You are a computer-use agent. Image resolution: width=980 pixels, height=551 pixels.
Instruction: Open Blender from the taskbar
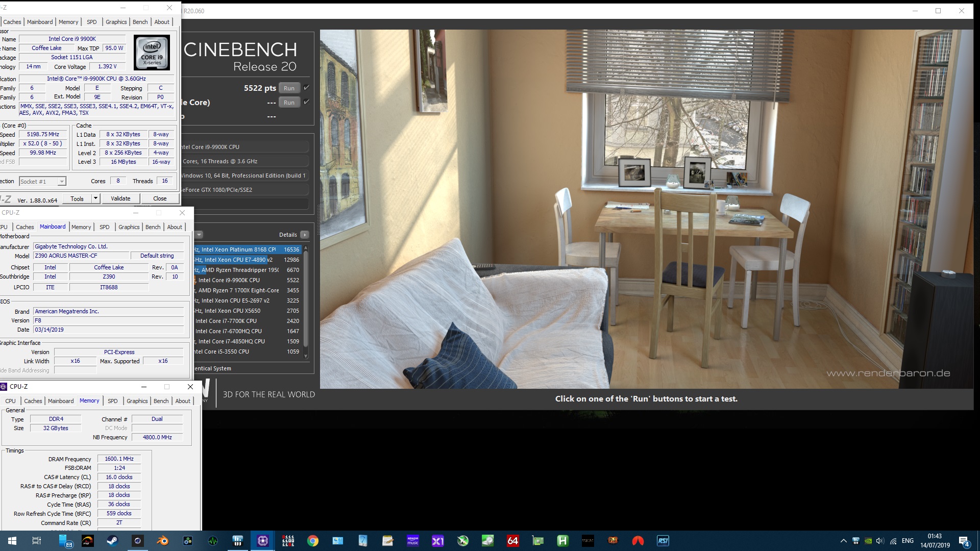[x=162, y=541]
